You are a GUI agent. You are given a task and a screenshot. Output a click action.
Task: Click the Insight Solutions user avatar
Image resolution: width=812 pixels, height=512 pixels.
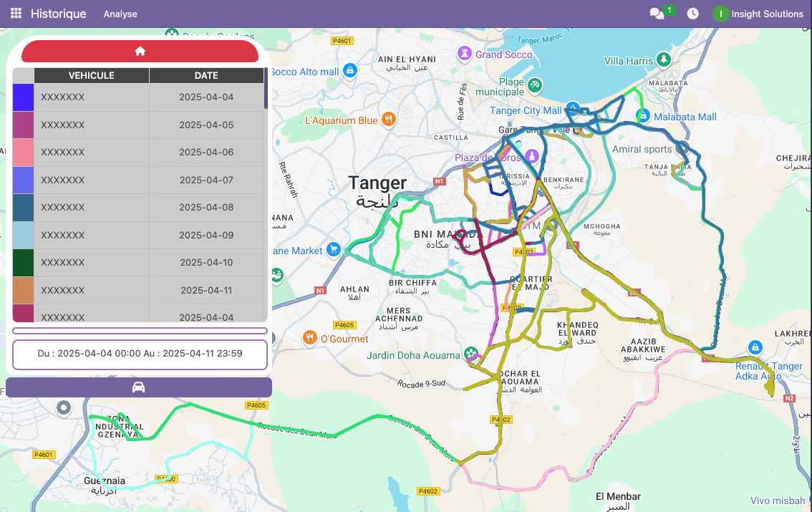[720, 14]
